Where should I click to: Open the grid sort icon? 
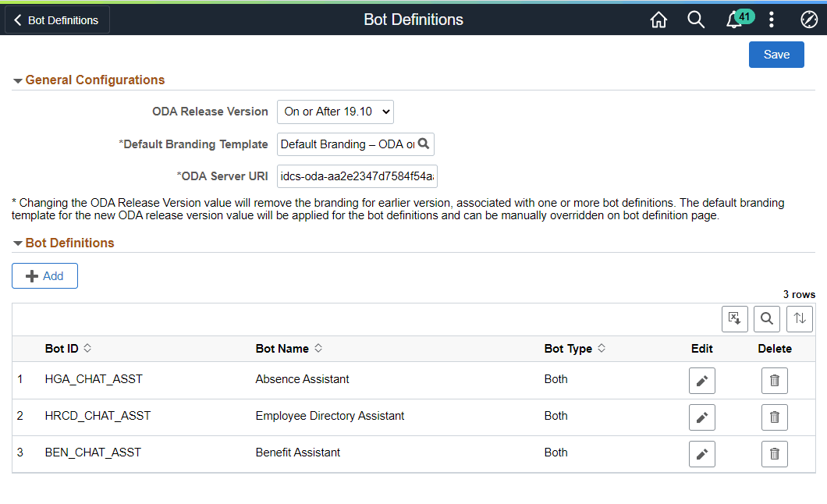[x=799, y=318]
